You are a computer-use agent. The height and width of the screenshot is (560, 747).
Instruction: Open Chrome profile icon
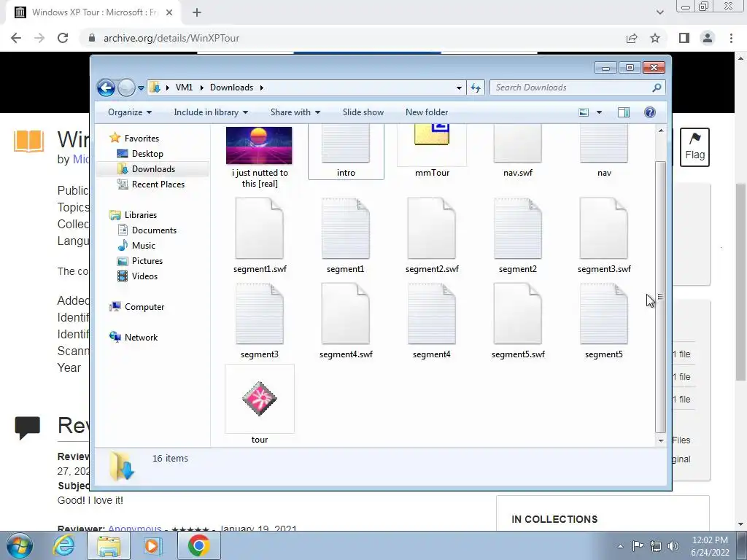(708, 38)
